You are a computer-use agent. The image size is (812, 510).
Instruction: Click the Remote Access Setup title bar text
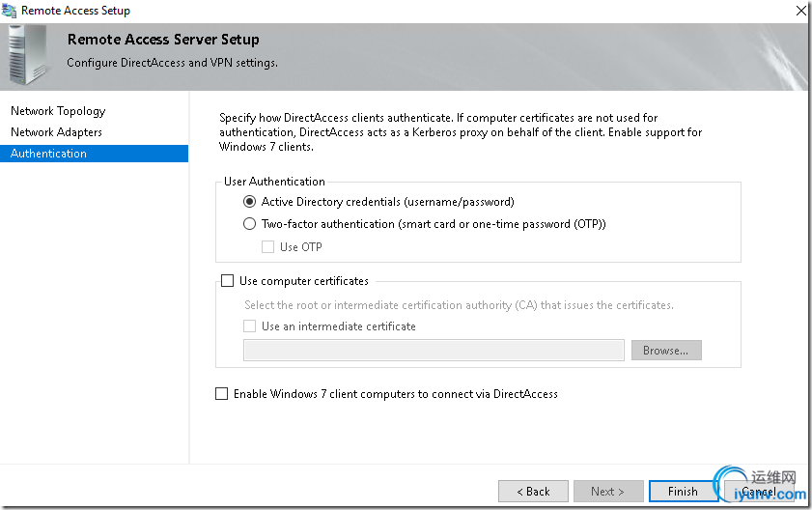pos(76,11)
